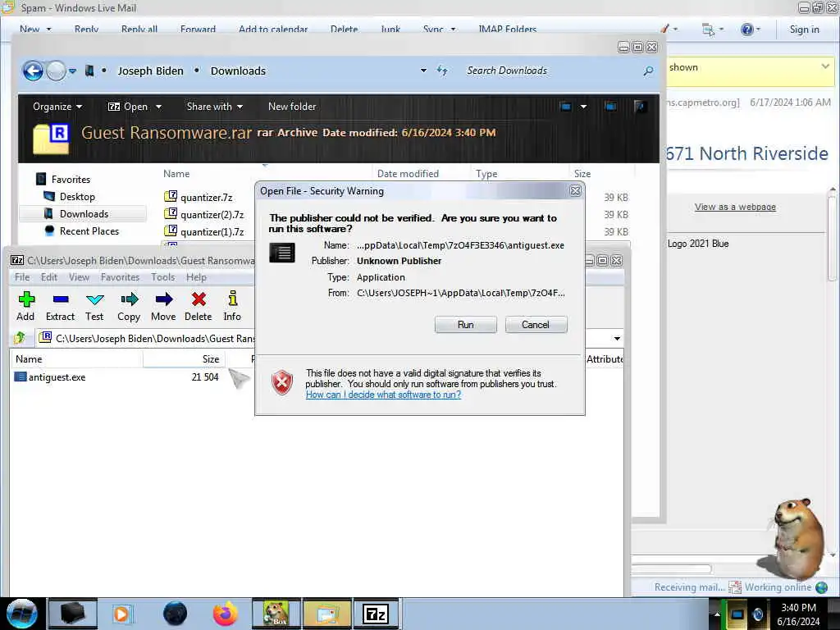Expand the New dropdown in Live Mail
The height and width of the screenshot is (630, 840).
48,29
